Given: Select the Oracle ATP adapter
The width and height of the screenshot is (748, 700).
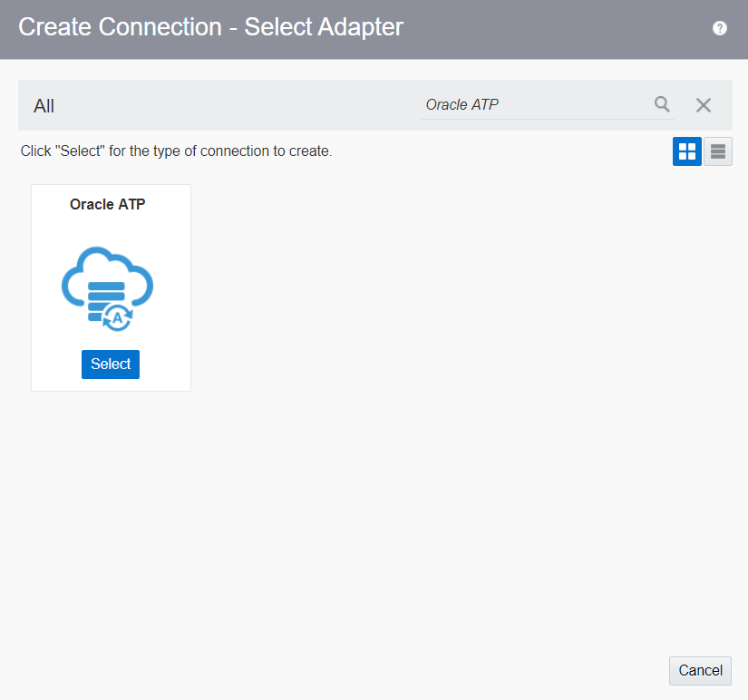Looking at the screenshot, I should click(111, 365).
